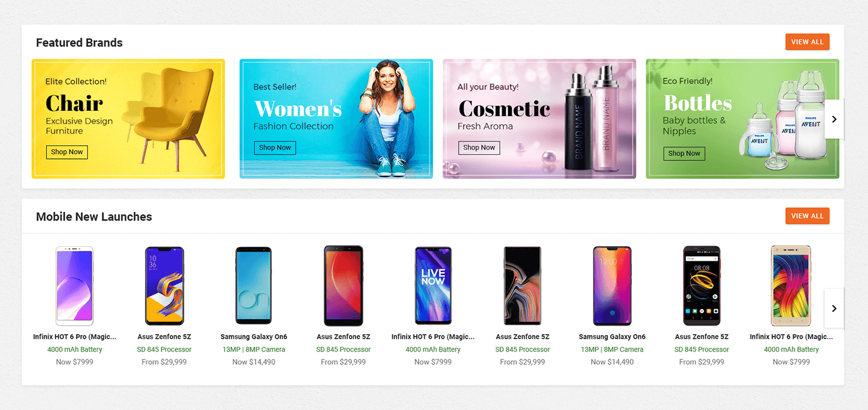Open the second Samsung Galaxy On6 title link
868x410 pixels.
pyautogui.click(x=612, y=337)
